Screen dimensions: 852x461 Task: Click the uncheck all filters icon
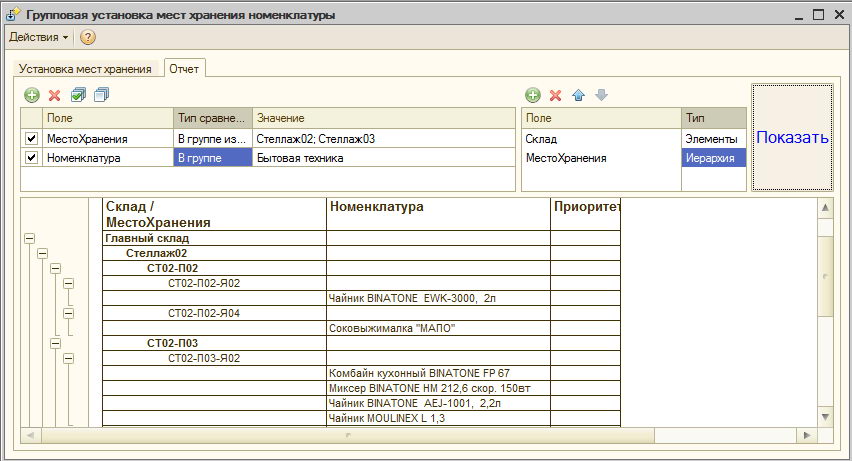pyautogui.click(x=100, y=95)
